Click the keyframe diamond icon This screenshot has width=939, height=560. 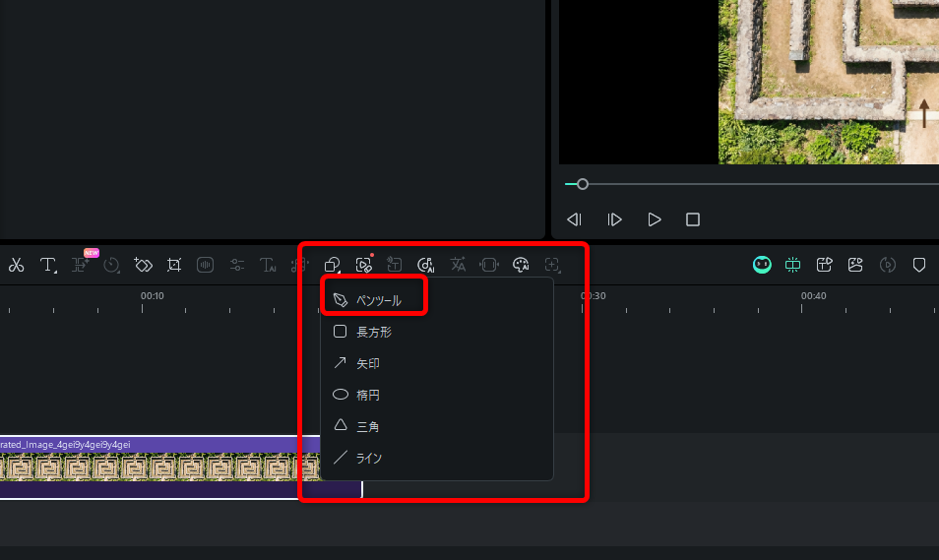[x=143, y=265]
